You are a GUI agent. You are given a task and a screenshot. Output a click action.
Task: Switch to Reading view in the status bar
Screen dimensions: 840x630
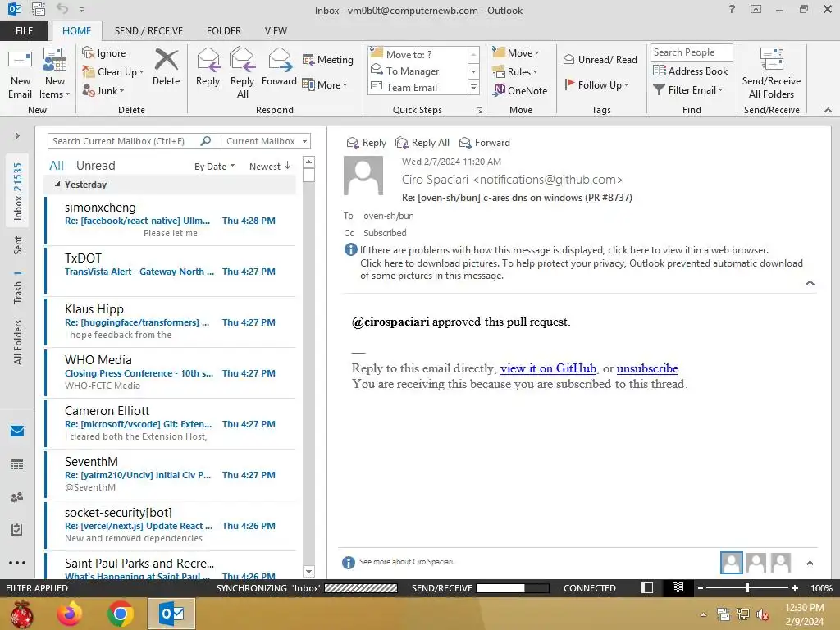click(x=678, y=587)
